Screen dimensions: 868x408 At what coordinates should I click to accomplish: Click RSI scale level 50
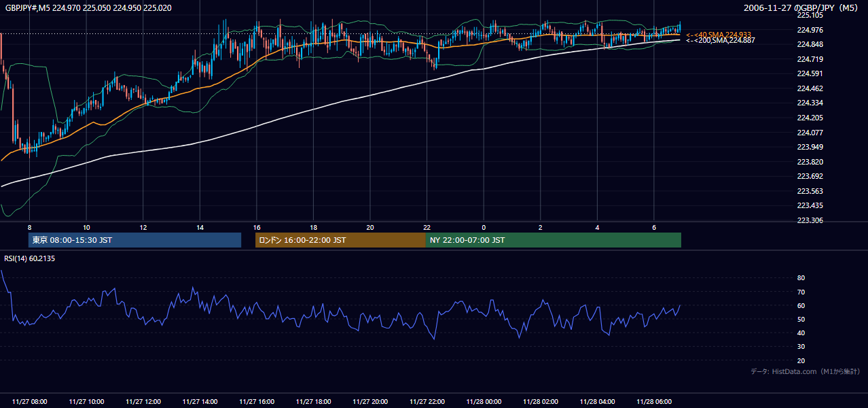801,319
